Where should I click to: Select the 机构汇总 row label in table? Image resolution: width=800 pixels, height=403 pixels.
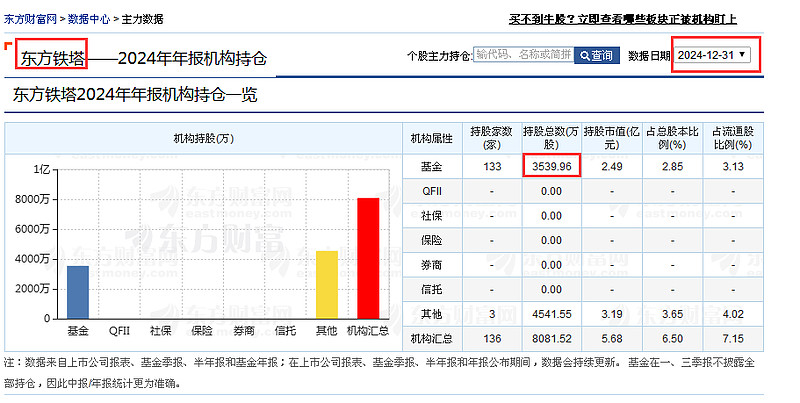(x=432, y=339)
